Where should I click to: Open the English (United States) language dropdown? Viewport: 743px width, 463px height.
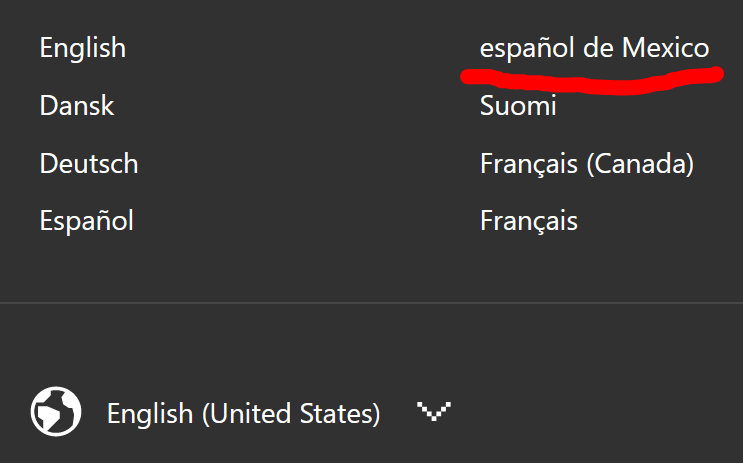(243, 413)
